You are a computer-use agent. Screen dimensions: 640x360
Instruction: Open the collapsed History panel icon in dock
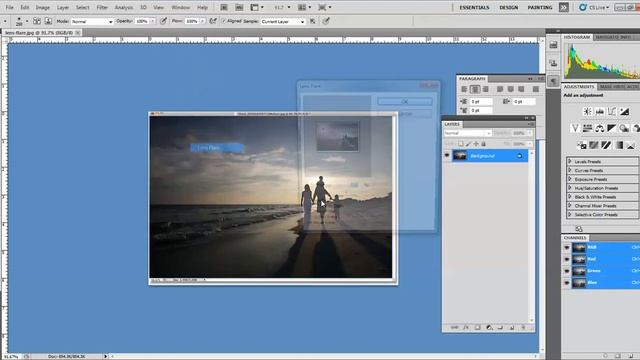click(553, 45)
